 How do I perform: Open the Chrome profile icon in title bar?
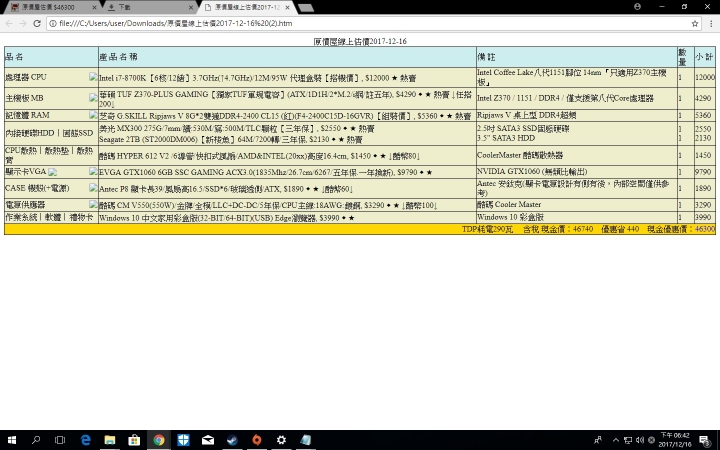pyautogui.click(x=637, y=6)
